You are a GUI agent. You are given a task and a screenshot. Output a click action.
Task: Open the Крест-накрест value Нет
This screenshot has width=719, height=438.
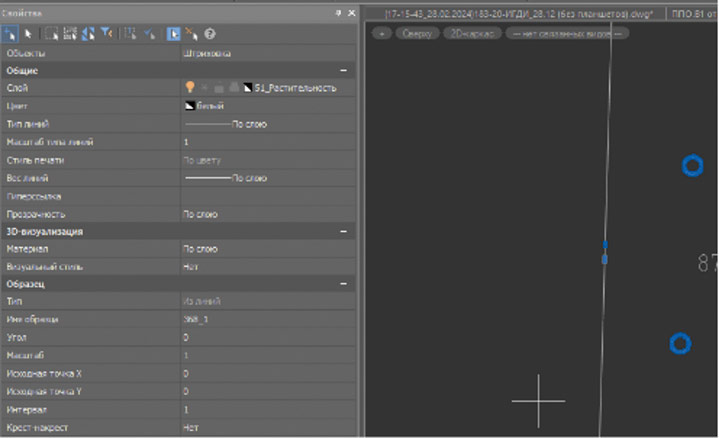tap(269, 428)
